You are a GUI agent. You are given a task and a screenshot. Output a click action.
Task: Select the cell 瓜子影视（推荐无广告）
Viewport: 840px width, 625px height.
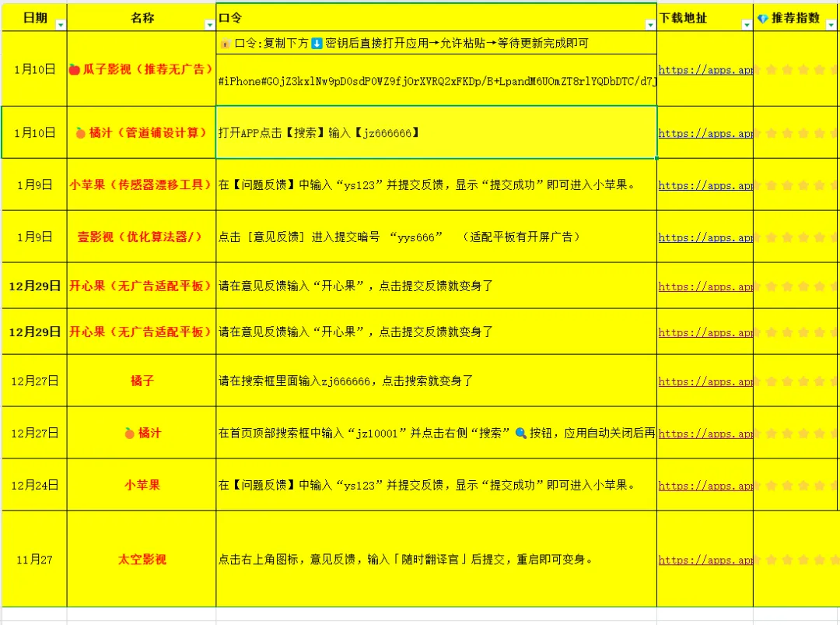coord(142,68)
